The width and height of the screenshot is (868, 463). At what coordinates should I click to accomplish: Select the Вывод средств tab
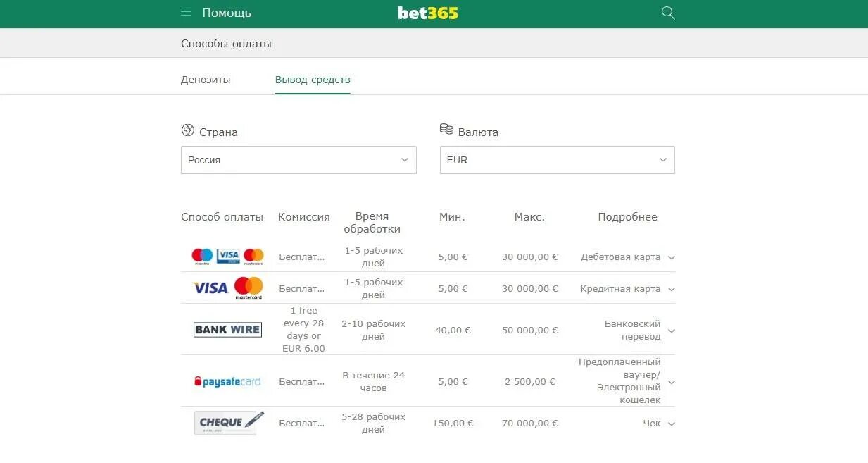313,80
